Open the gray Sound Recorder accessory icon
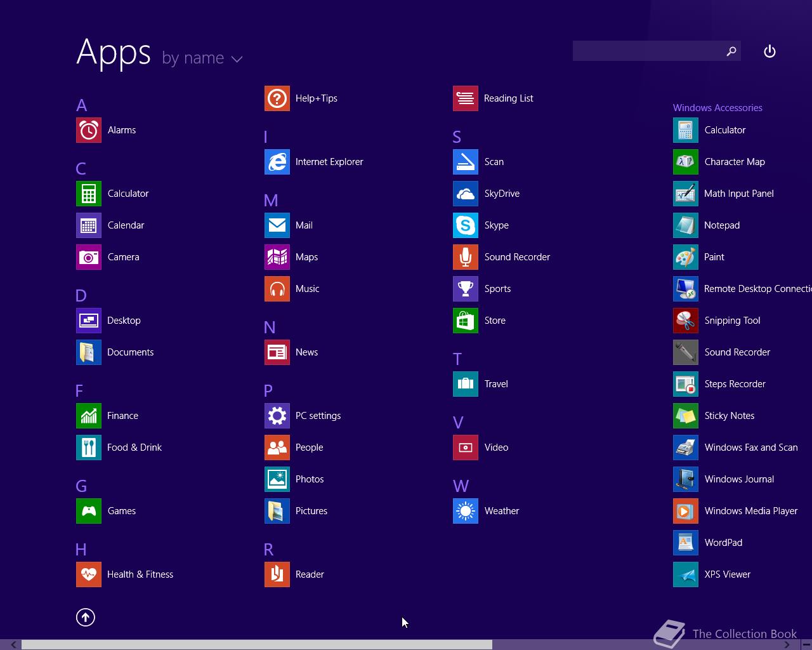This screenshot has width=812, height=650. 686,352
